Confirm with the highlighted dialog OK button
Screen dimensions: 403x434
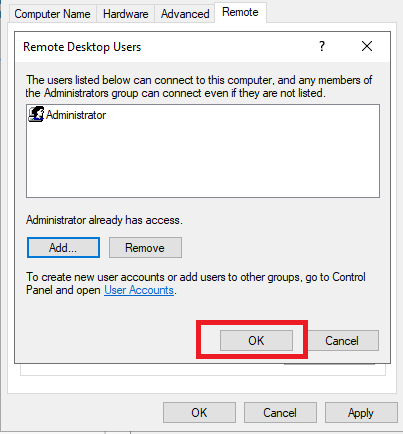point(256,341)
